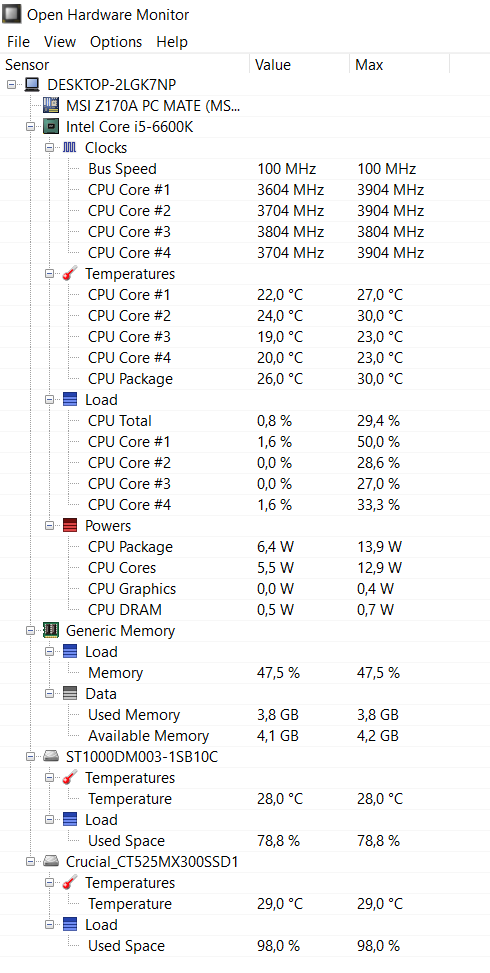Click the gray memory Data icon

pyautogui.click(x=70, y=694)
